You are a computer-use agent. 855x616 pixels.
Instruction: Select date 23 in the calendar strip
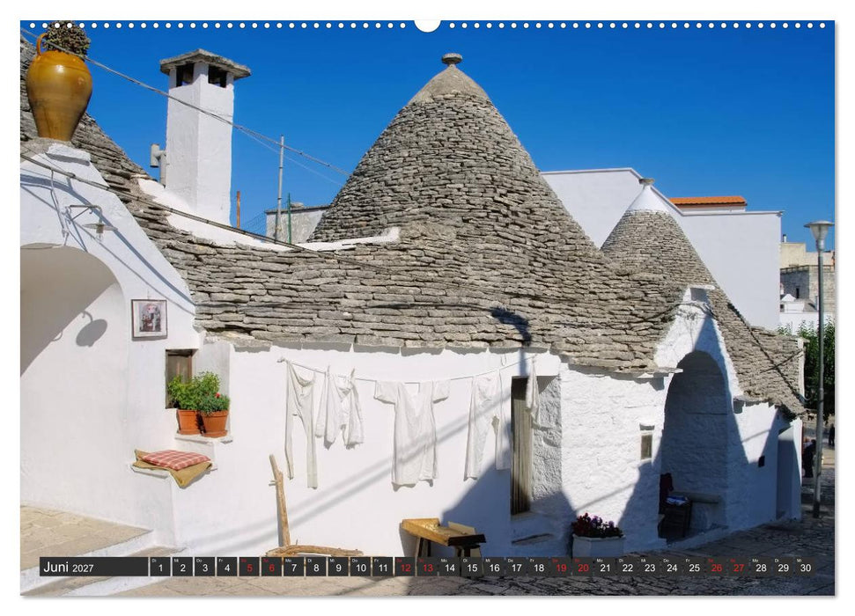click(650, 567)
